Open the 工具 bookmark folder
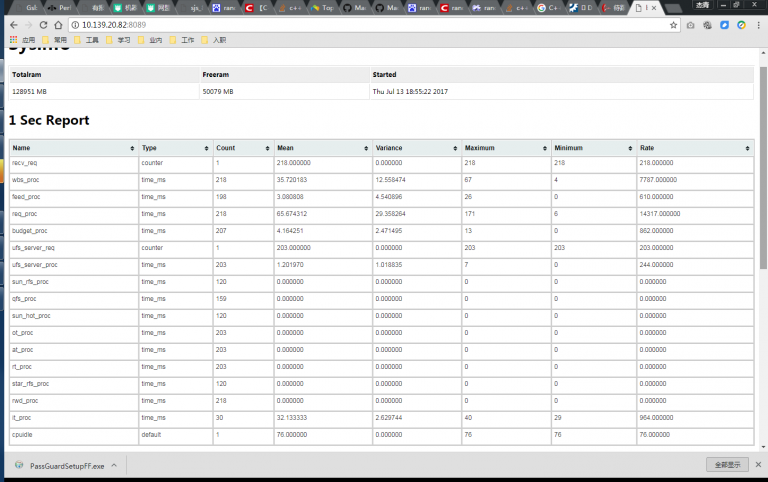Screen dimensions: 768x482 point(87,40)
